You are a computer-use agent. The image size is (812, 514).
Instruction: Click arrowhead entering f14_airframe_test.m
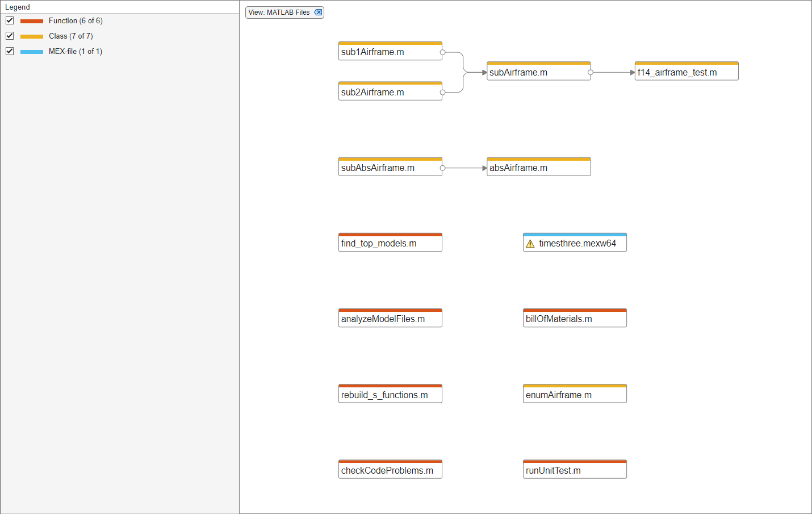[633, 73]
